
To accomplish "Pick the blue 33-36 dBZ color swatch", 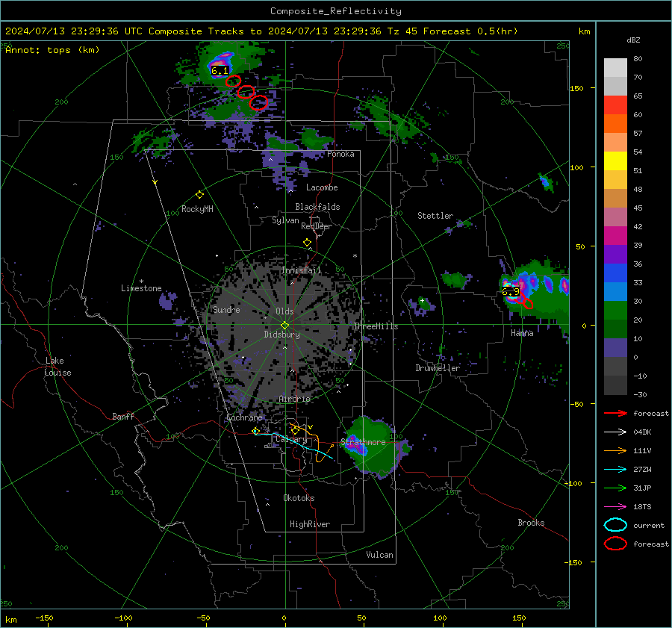I will (615, 273).
